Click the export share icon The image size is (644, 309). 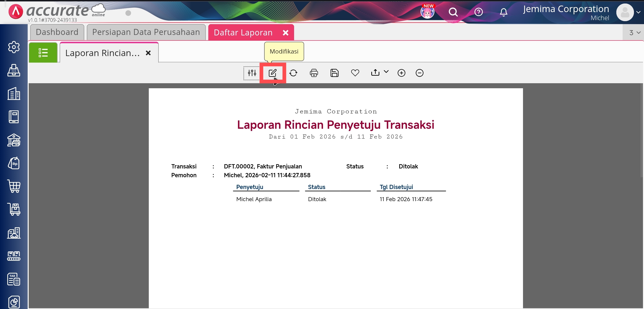[x=375, y=73]
